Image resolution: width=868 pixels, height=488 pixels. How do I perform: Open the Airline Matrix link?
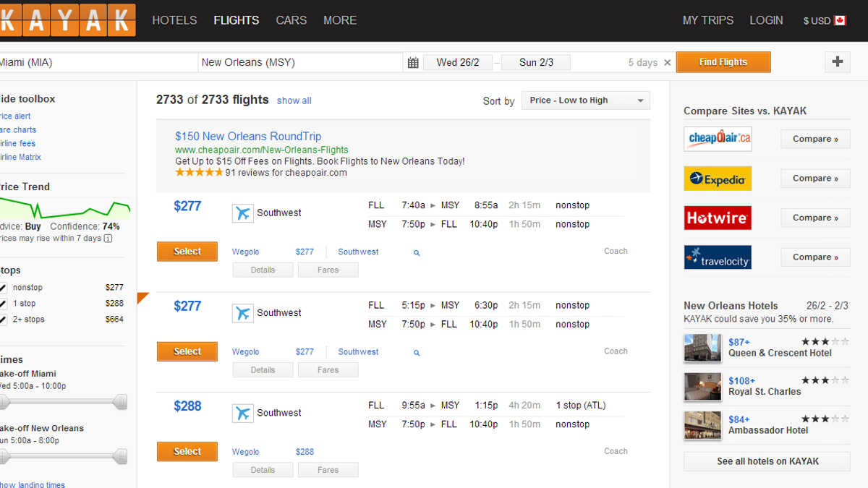tap(20, 157)
